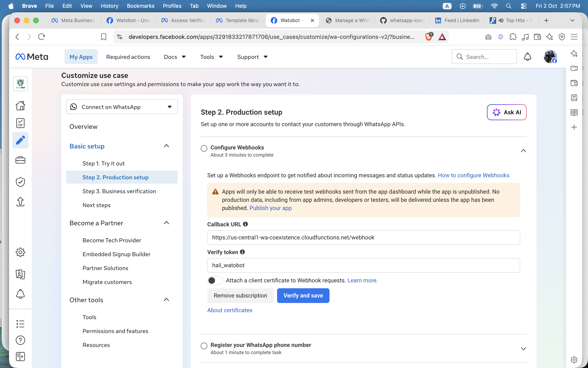Click the Search box in header
The image size is (588, 368).
484,57
